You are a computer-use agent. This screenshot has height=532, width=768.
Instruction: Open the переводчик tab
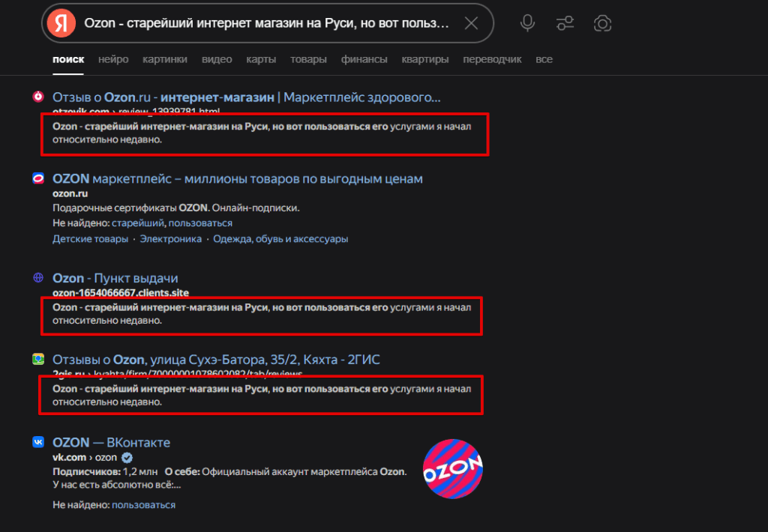click(x=492, y=59)
